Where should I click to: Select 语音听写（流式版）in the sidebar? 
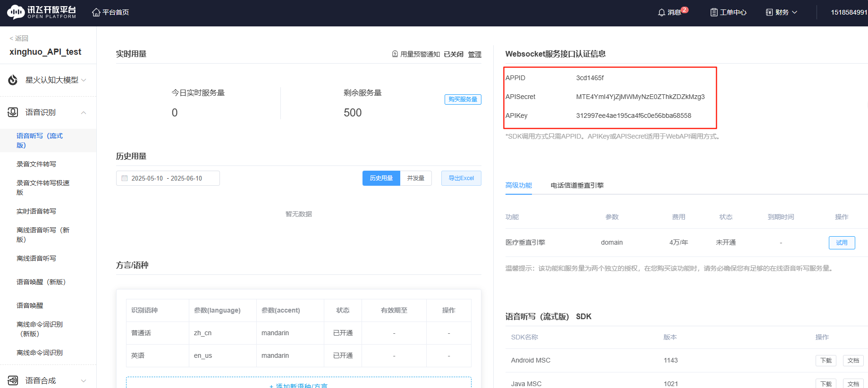[48, 140]
